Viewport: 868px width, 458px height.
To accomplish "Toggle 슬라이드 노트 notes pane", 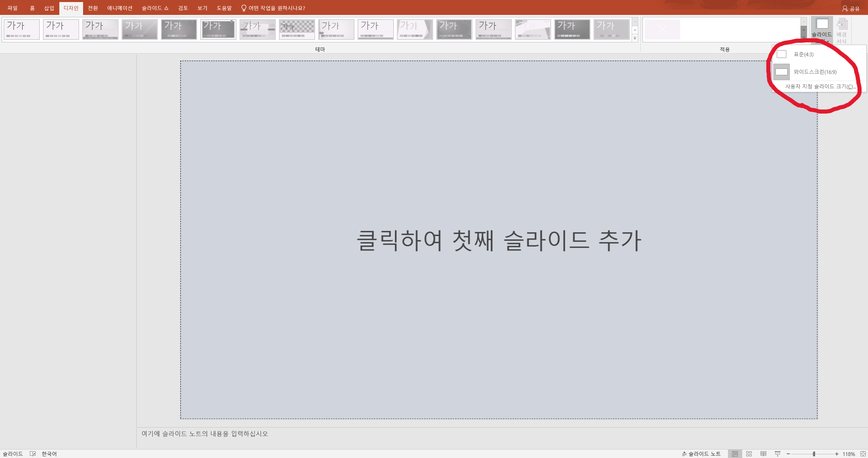I will coord(701,454).
